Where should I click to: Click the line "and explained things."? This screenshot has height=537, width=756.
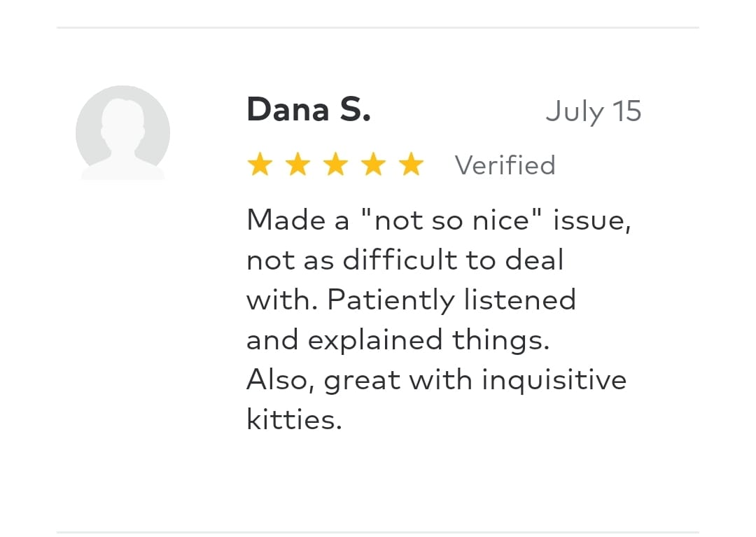pos(398,340)
